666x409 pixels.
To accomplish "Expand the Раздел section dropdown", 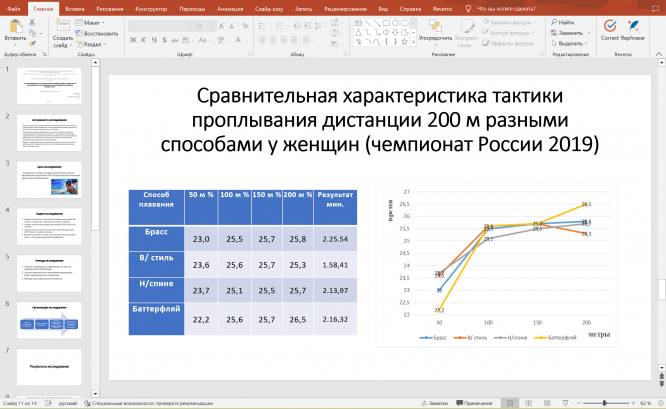I will click(91, 44).
